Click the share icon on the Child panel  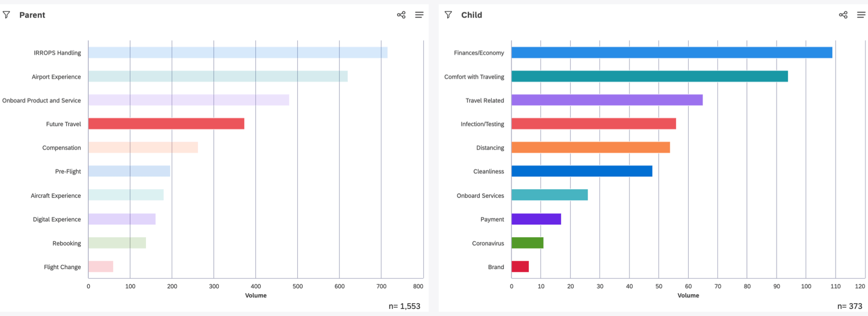pyautogui.click(x=843, y=15)
